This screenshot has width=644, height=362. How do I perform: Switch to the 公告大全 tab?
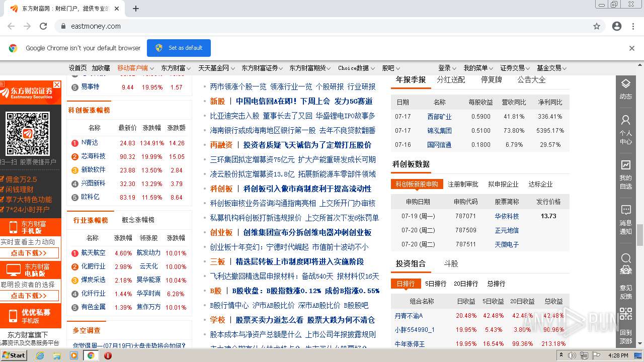click(531, 79)
